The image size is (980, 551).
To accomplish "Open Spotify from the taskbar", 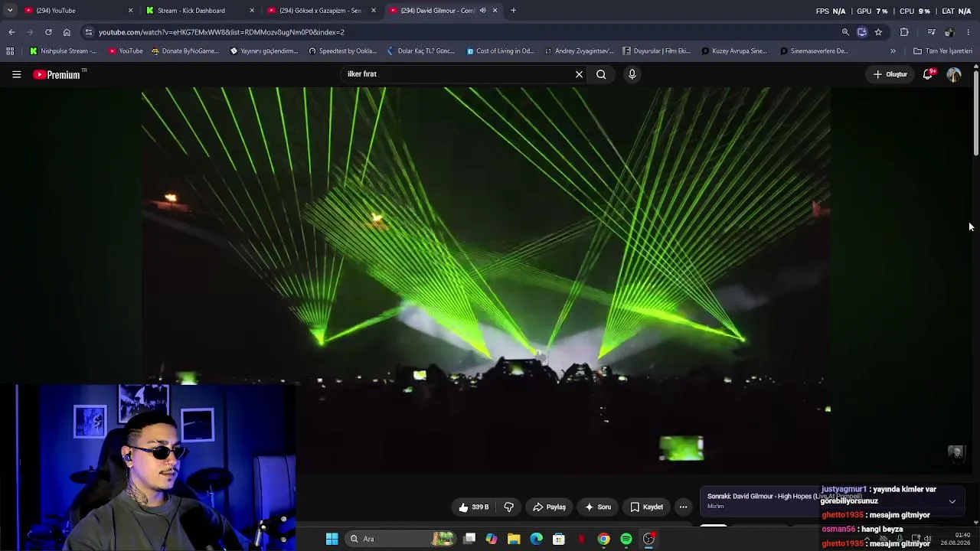I will point(626,539).
